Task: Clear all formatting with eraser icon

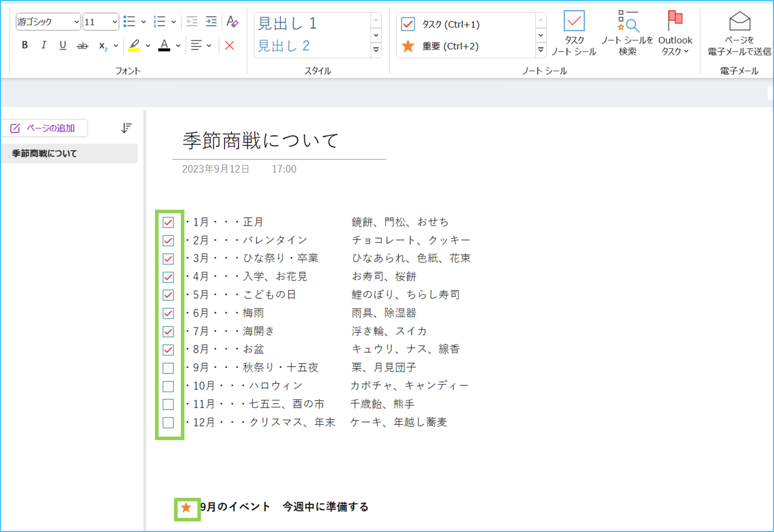Action: [x=232, y=22]
